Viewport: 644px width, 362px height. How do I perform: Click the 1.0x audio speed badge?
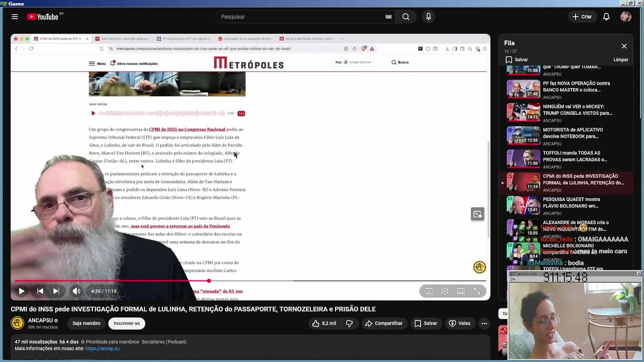[241, 114]
